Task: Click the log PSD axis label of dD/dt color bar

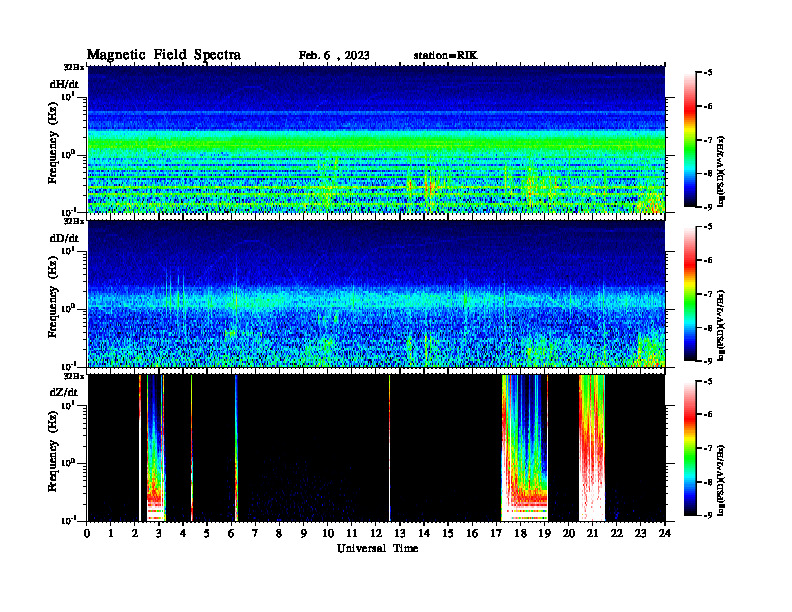Action: point(722,325)
